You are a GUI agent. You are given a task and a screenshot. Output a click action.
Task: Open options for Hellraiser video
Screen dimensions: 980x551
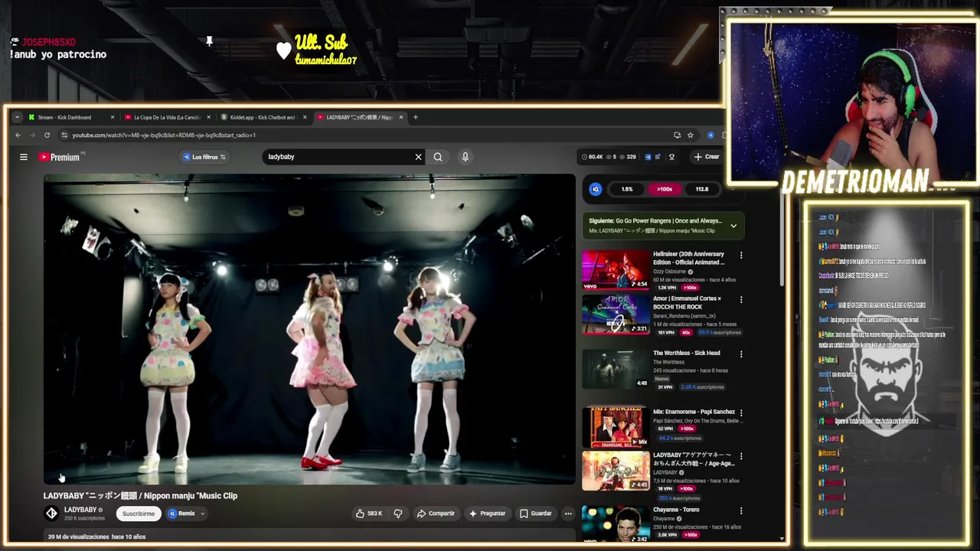[740, 255]
